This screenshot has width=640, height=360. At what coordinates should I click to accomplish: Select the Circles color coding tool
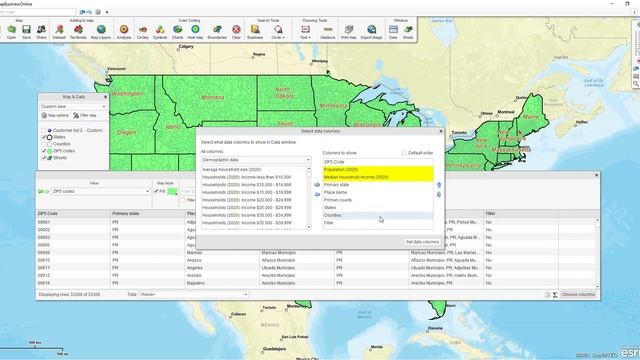142,32
